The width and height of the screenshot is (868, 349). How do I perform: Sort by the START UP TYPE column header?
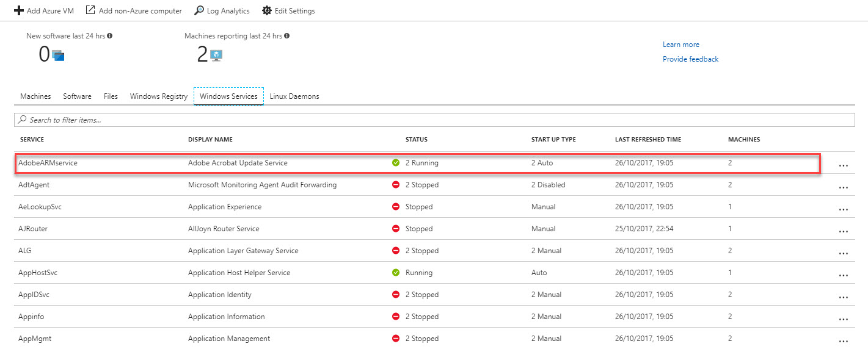click(553, 140)
